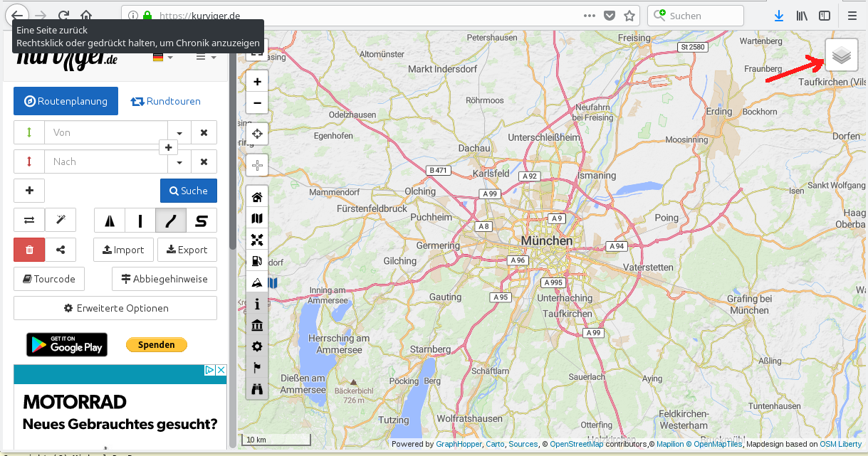Show Abbiegehinweise turn instructions
This screenshot has height=456, width=868.
(164, 279)
